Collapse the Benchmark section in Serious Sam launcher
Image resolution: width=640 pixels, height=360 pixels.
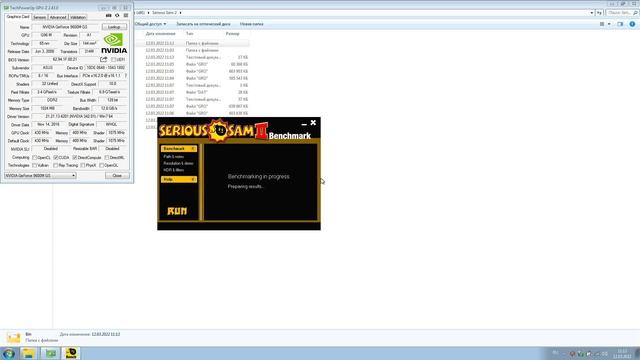point(193,149)
